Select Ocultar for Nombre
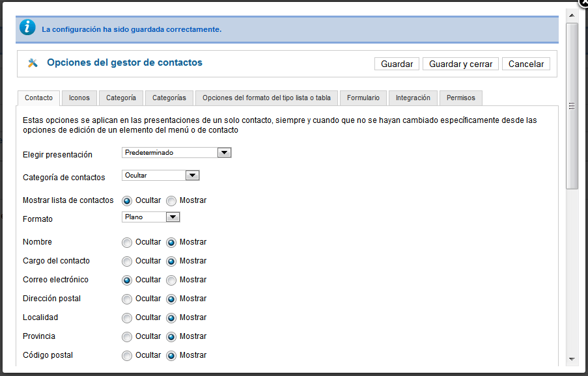Viewport: 588px width, 376px height. tap(127, 243)
